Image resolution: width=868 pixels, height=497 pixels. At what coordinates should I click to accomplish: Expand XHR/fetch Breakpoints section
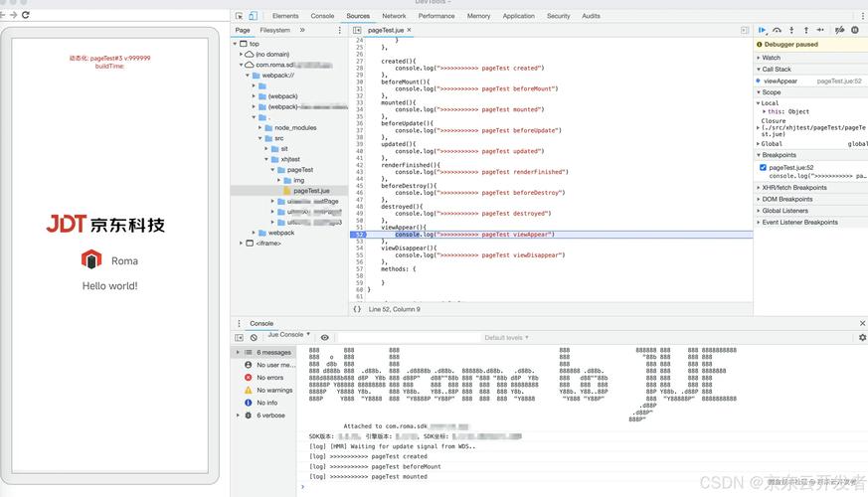click(793, 188)
